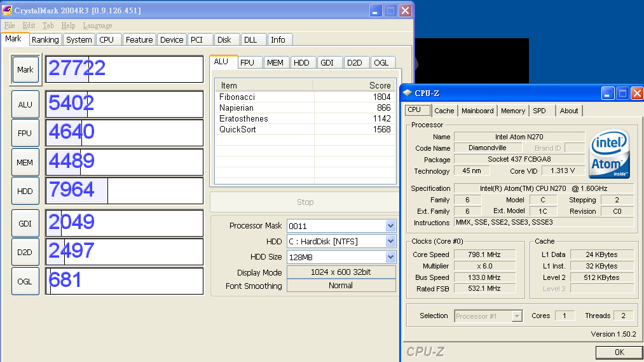Open the Help menu
This screenshot has height=362, width=644.
[x=68, y=25]
